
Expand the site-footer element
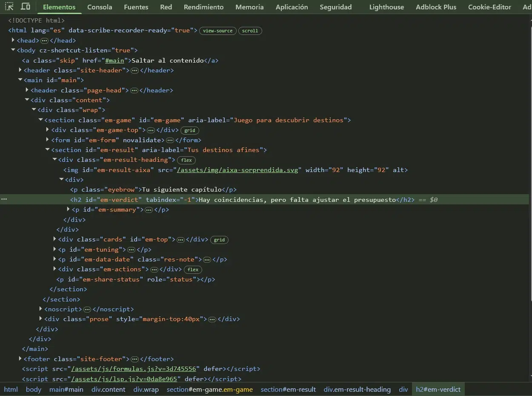pos(20,359)
